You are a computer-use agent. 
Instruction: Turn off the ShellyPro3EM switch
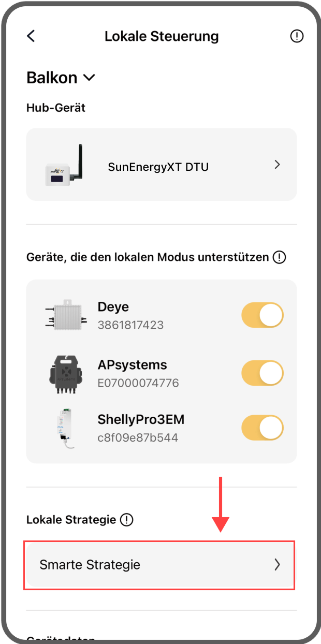(x=262, y=428)
